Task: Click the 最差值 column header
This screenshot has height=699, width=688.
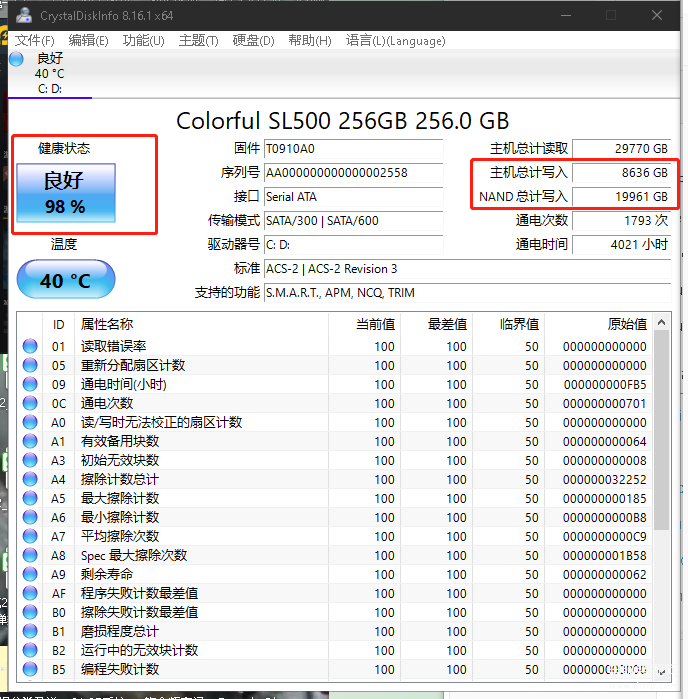Action: pyautogui.click(x=437, y=325)
